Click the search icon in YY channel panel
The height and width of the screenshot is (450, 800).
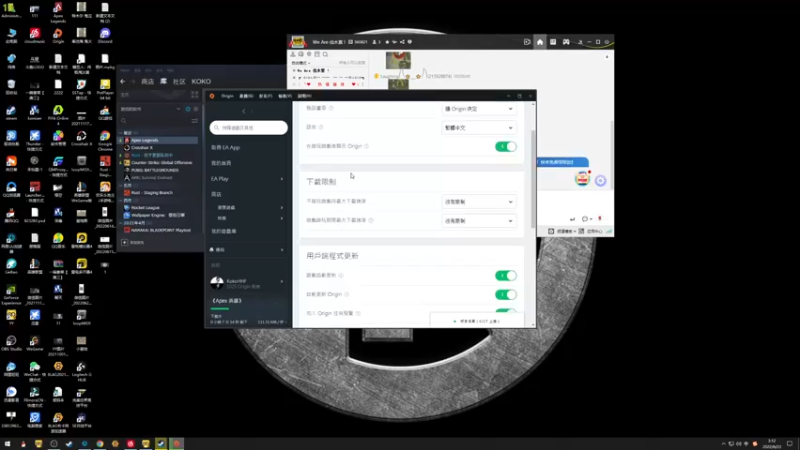tap(325, 54)
